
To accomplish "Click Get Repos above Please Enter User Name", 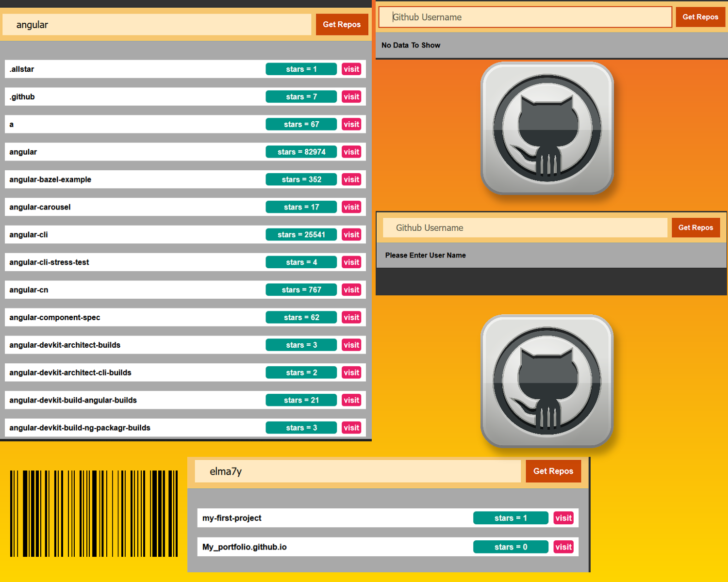I will pos(695,227).
